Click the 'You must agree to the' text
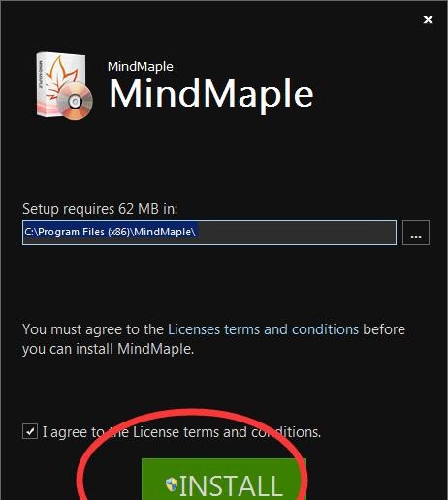This screenshot has height=500, width=448. coord(93,329)
